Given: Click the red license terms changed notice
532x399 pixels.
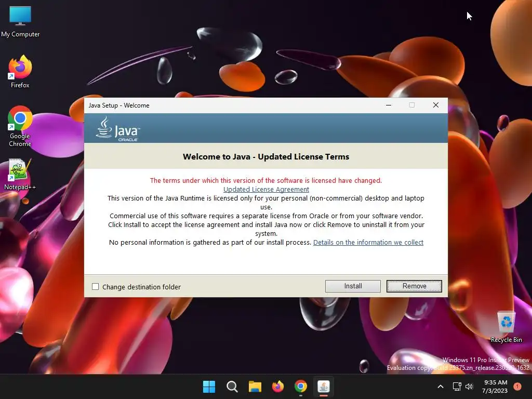Looking at the screenshot, I should point(266,180).
